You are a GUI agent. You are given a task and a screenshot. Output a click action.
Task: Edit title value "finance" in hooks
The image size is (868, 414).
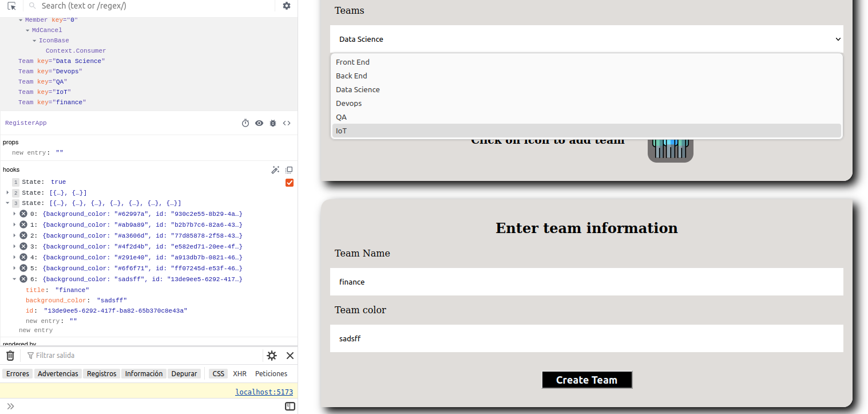(72, 290)
